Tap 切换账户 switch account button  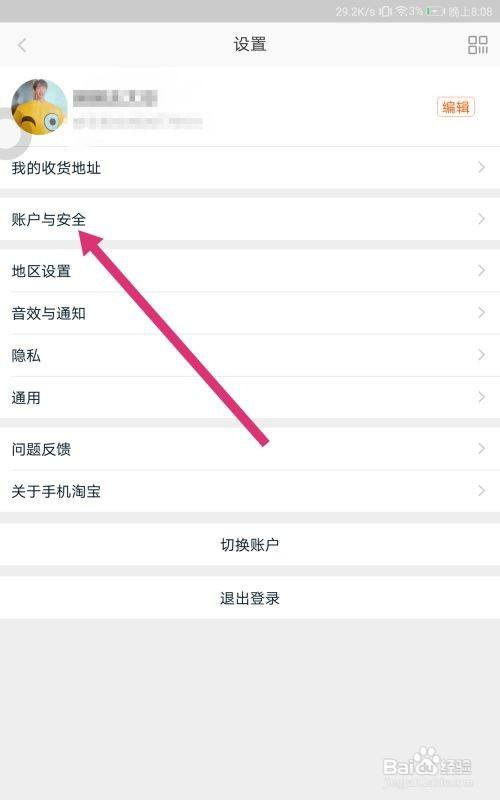click(250, 544)
